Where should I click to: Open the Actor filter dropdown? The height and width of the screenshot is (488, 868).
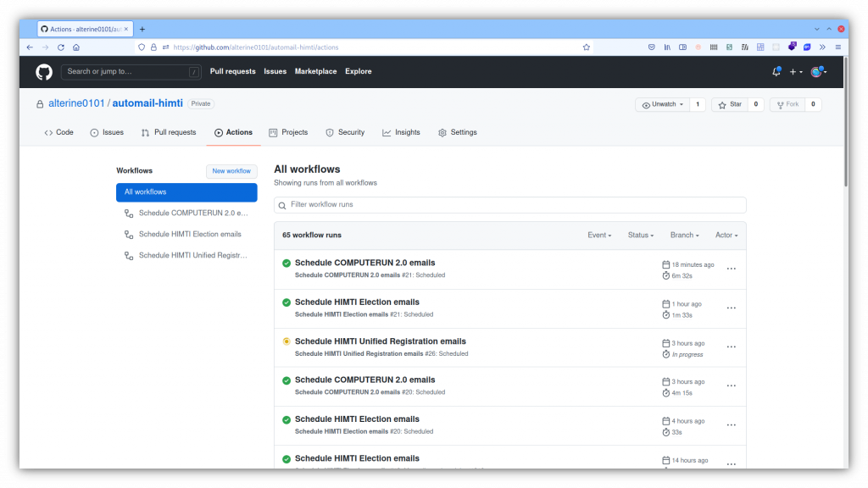pos(726,235)
